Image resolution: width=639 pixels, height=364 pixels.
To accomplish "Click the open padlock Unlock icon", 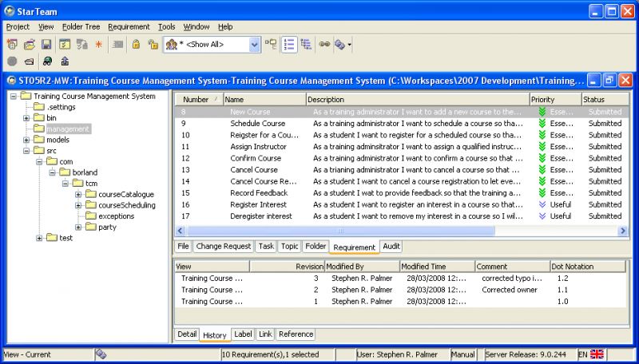I will [x=152, y=45].
